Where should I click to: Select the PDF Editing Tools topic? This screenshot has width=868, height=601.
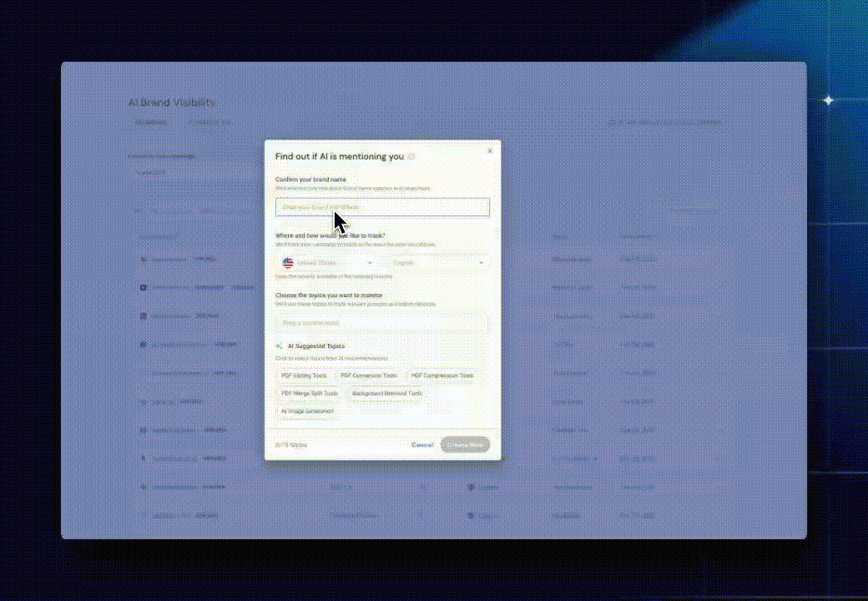pos(304,376)
